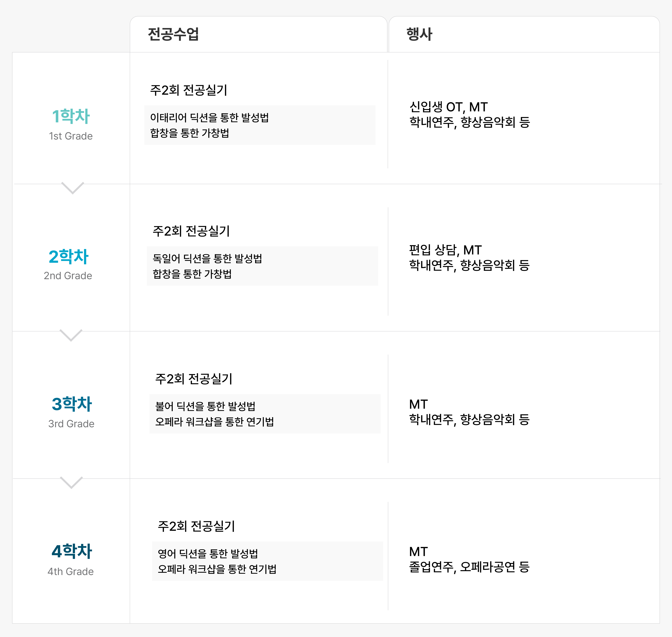Click the 독일어 딕션을 통한 발성법 text
Viewport: 672px width, 637px height.
click(x=208, y=259)
